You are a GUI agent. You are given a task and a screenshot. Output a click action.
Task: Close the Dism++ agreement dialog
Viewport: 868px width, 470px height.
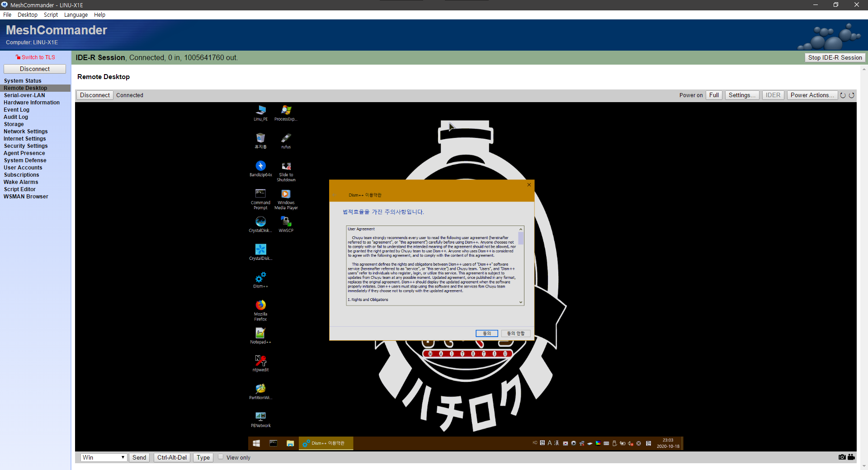tap(529, 185)
